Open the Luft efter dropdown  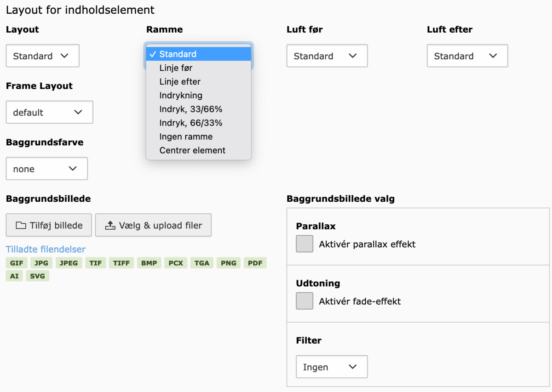click(467, 56)
